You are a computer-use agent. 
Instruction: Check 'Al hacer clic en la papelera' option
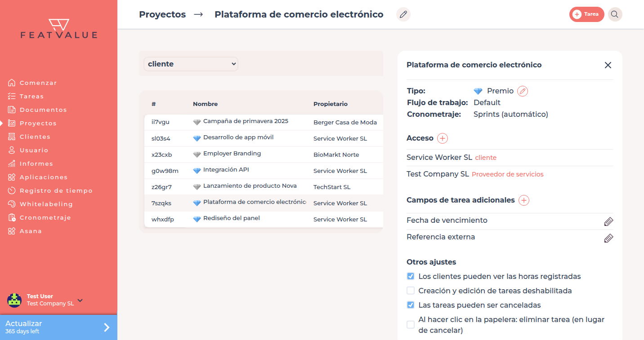[x=411, y=325]
